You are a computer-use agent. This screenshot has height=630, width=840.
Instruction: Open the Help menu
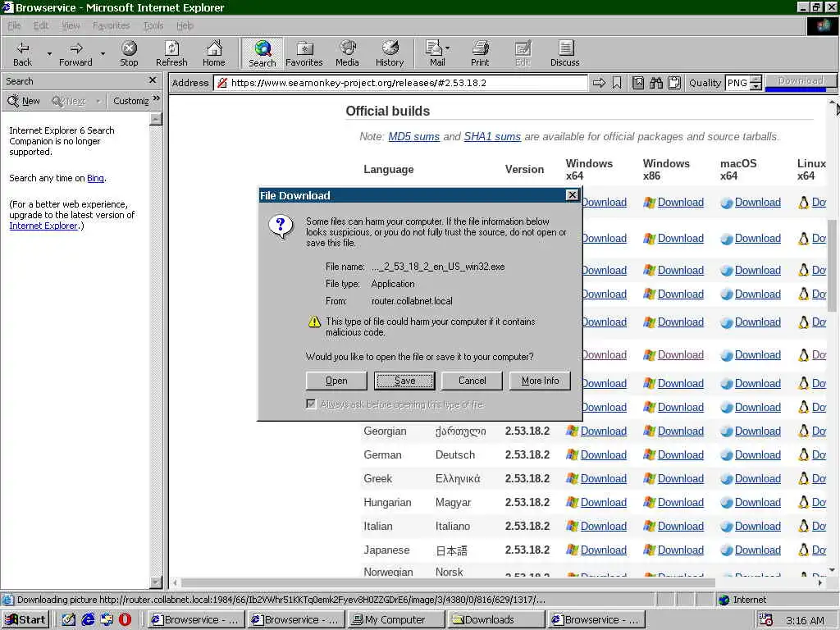185,25
